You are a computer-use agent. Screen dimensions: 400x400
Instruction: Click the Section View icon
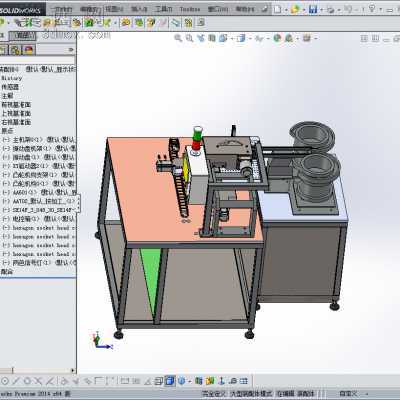click(x=212, y=38)
